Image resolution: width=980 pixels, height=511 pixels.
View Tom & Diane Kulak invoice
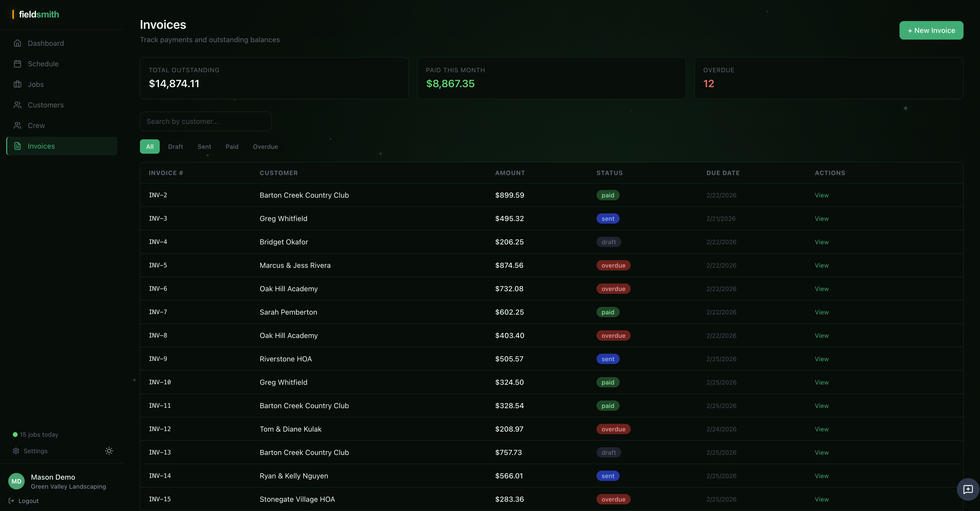click(822, 429)
